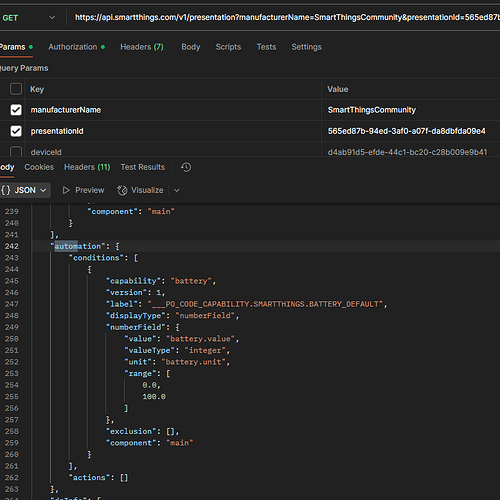Screen dimensions: 500x500
Task: Uncheck the manufacturerName parameter checkbox
Action: click(x=16, y=110)
